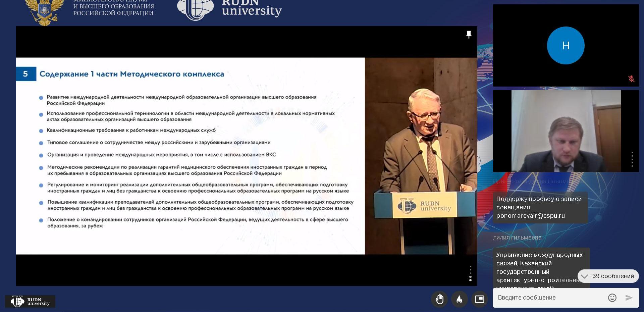
Task: Open the emoji picker in chat
Action: pyautogui.click(x=612, y=298)
